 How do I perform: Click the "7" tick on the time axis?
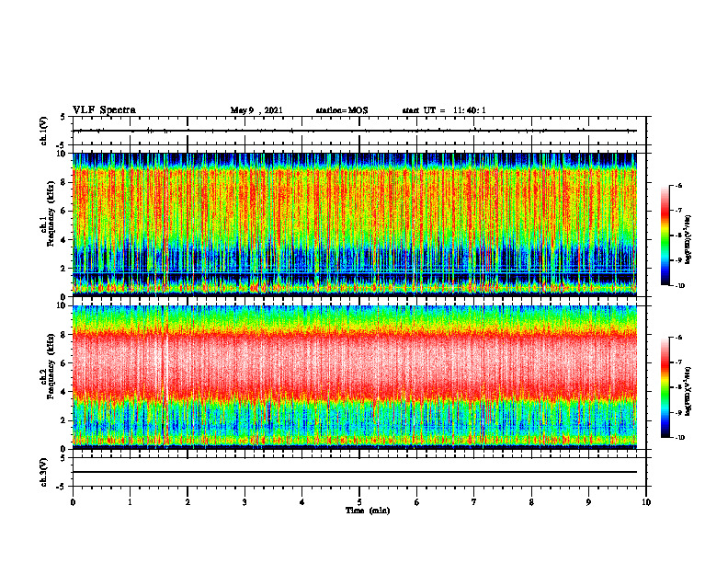point(474,502)
